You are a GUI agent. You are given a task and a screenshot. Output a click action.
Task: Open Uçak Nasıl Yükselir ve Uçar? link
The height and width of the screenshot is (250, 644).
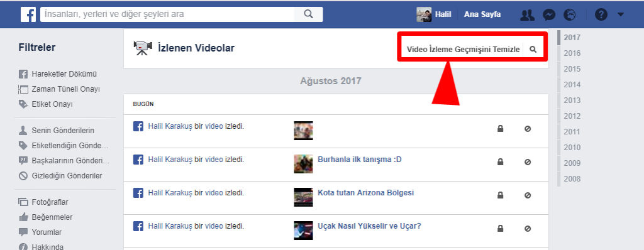[369, 226]
